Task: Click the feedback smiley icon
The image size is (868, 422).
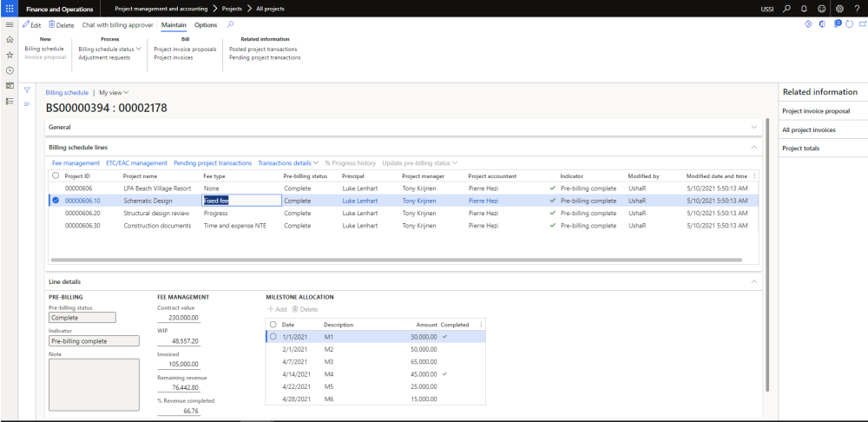Action: coord(821,8)
